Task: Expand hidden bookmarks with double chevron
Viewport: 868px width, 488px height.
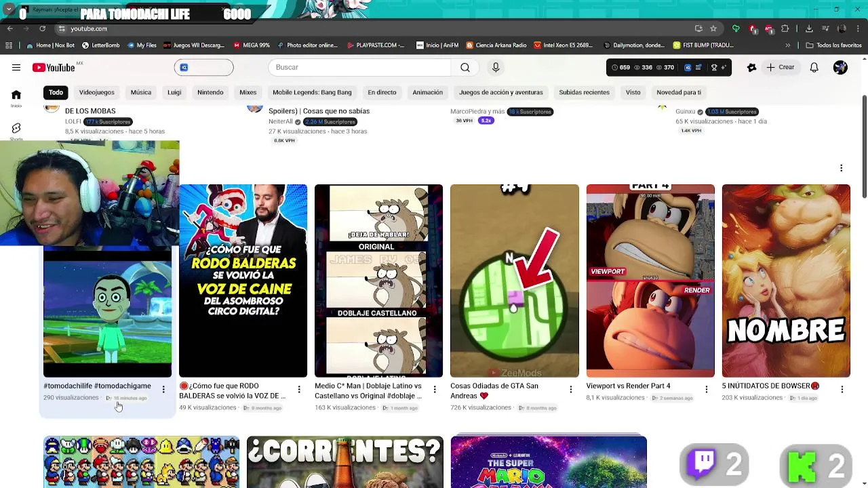Action: 787,45
